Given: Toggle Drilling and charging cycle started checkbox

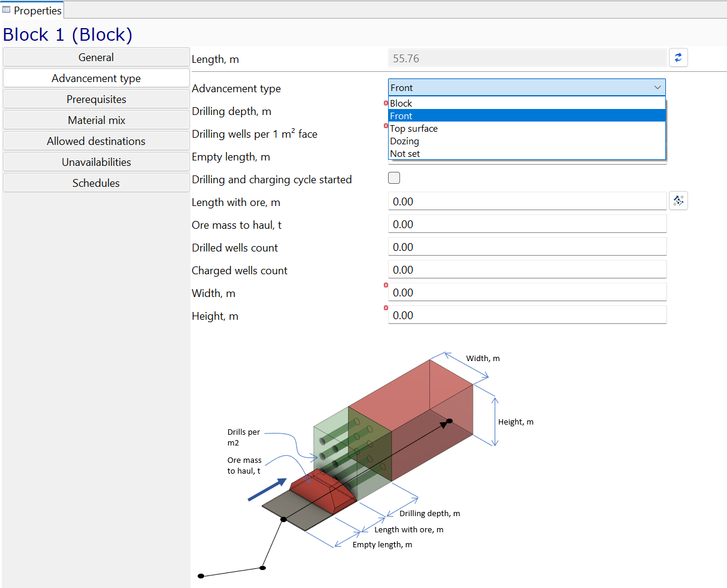Looking at the screenshot, I should 394,178.
